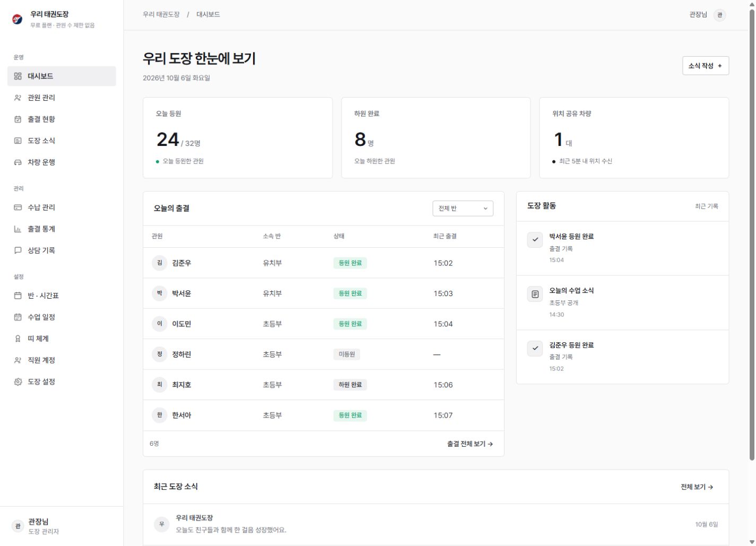Go to 출결 현황 in the sidebar
This screenshot has height=546, width=756.
62,119
